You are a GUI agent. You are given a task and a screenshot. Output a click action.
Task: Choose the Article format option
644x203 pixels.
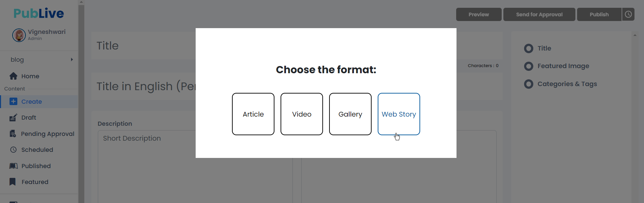(253, 114)
